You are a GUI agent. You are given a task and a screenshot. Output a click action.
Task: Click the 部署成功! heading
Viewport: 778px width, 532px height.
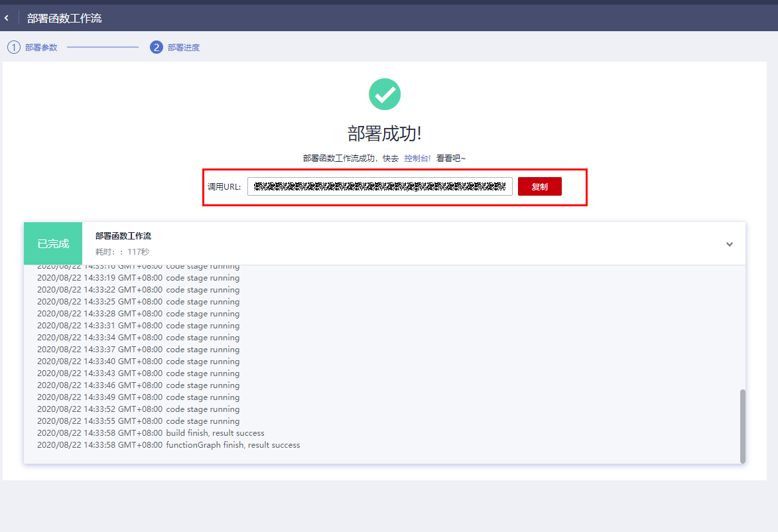tap(385, 133)
